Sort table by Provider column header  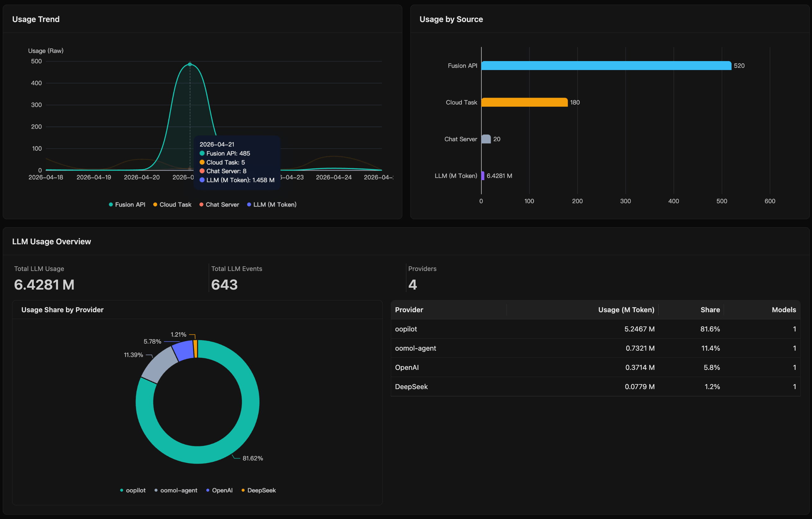[x=448, y=310]
